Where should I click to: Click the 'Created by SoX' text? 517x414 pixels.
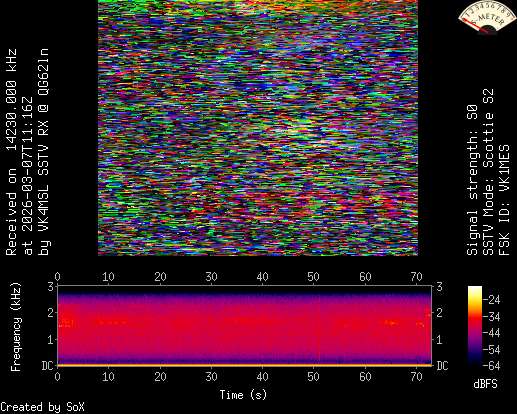coord(42,407)
